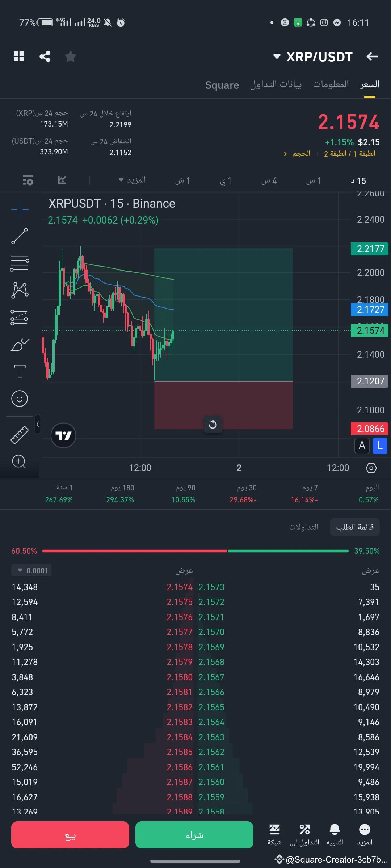Tap the Instagram notification icon
The image size is (391, 868).
324,22
